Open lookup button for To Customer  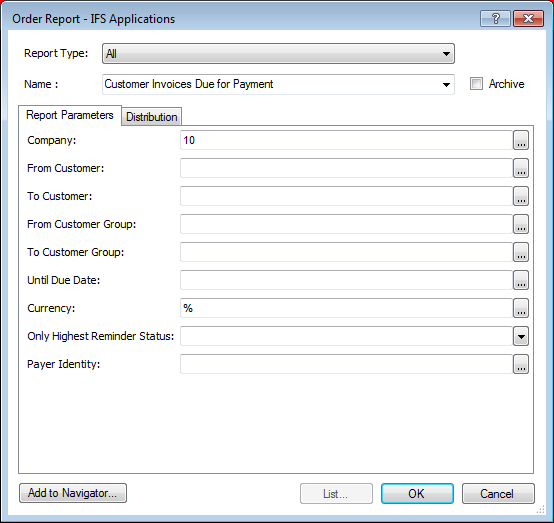(x=521, y=196)
